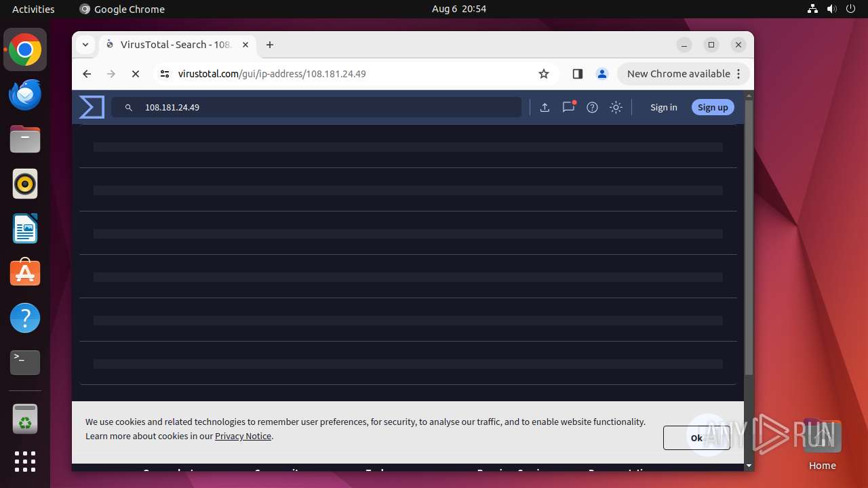Open the power icon in system tray
The image size is (868, 488).
[x=852, y=9]
